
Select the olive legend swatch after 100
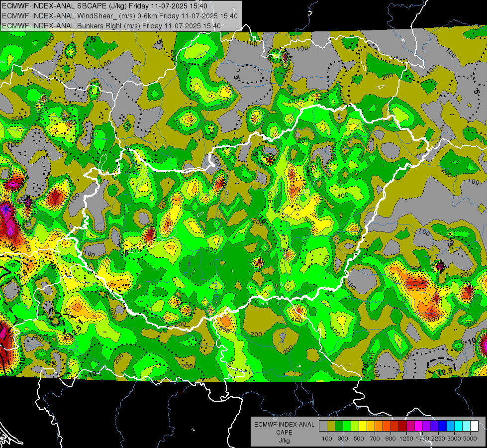331,426
